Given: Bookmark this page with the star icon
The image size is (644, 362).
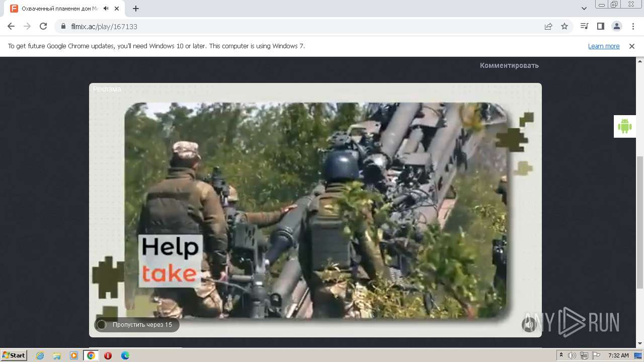Looking at the screenshot, I should coord(565,26).
